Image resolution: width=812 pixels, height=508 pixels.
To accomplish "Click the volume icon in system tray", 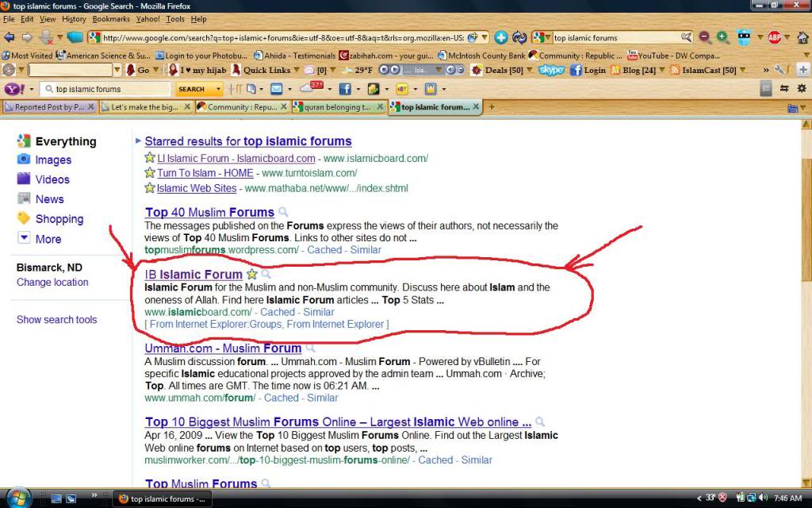I will 763,498.
